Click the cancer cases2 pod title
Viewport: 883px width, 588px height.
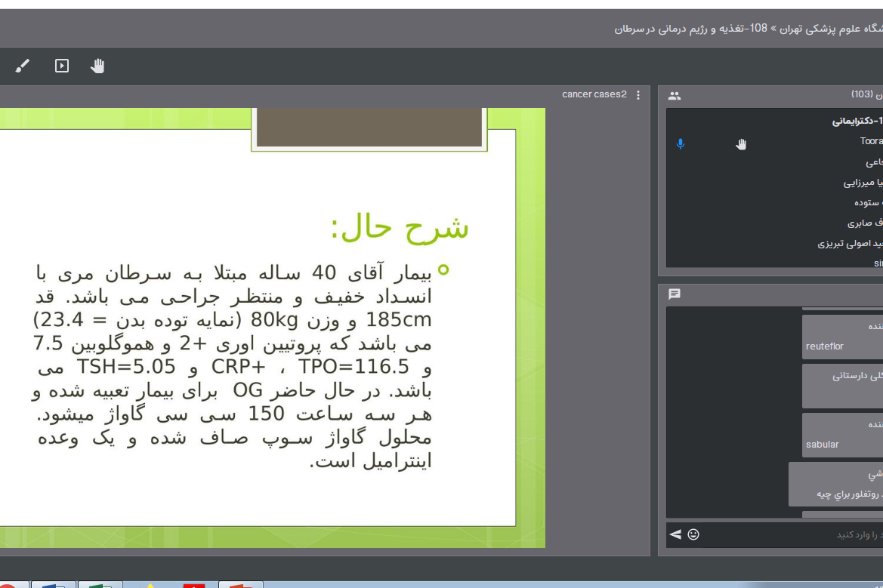[x=594, y=95]
